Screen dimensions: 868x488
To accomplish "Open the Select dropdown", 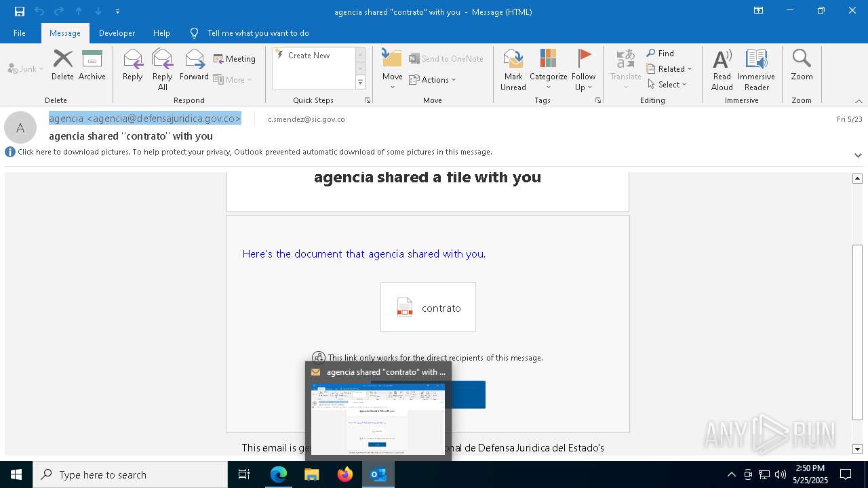I will coord(667,85).
